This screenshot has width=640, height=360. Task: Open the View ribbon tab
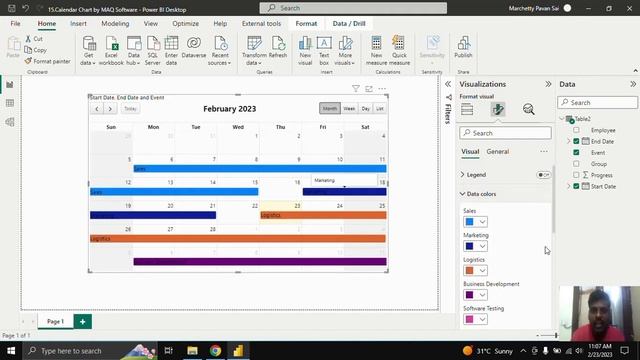[x=151, y=24]
